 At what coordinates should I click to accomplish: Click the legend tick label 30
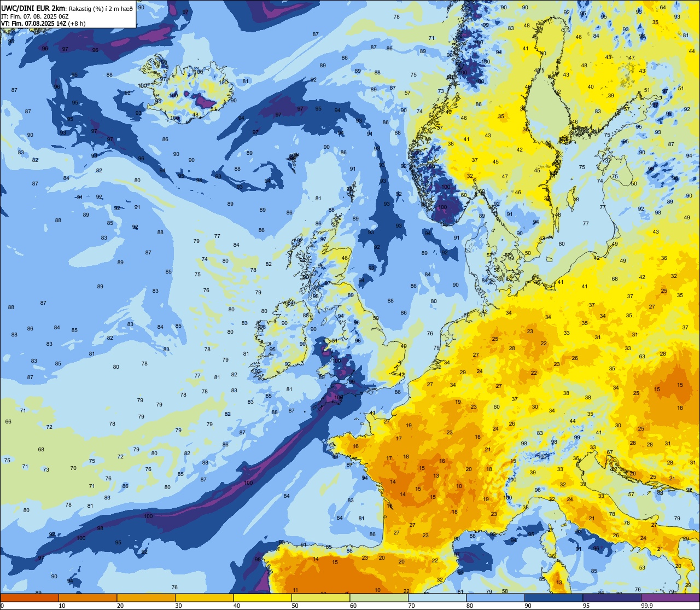(x=178, y=606)
